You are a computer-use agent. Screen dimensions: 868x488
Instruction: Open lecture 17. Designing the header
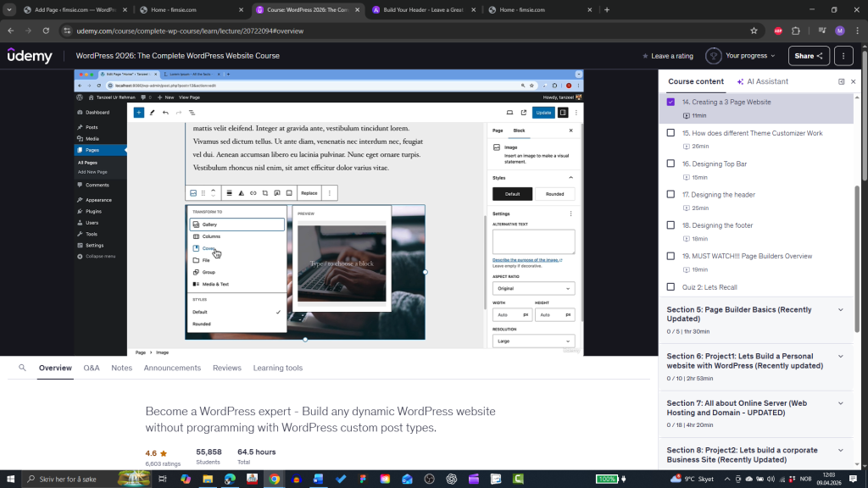tap(723, 195)
